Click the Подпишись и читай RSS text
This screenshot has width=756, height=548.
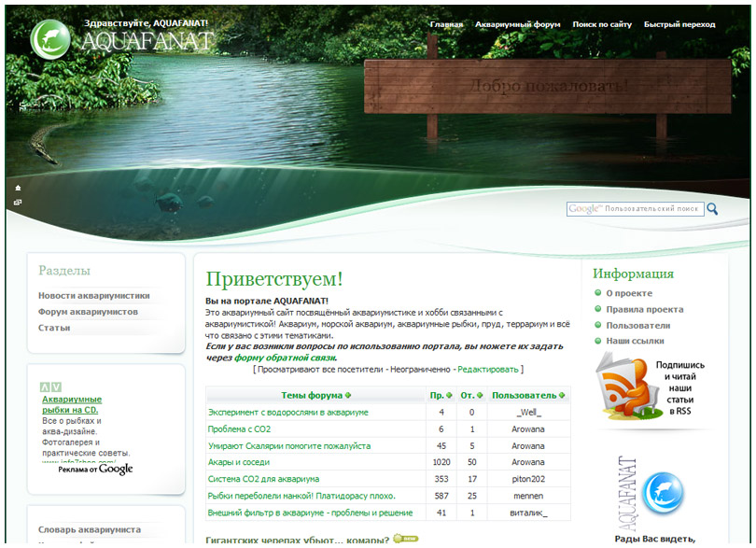[679, 387]
